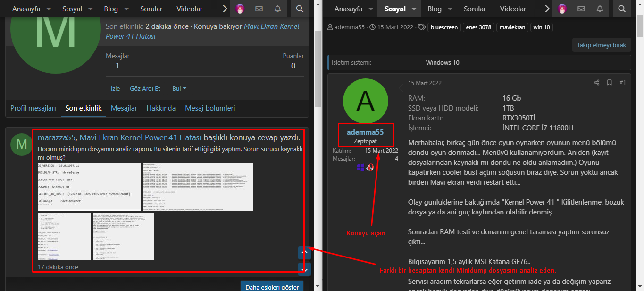Open the ademma55 username under the avatar
Screen dimensions: 644x291
pos(365,132)
